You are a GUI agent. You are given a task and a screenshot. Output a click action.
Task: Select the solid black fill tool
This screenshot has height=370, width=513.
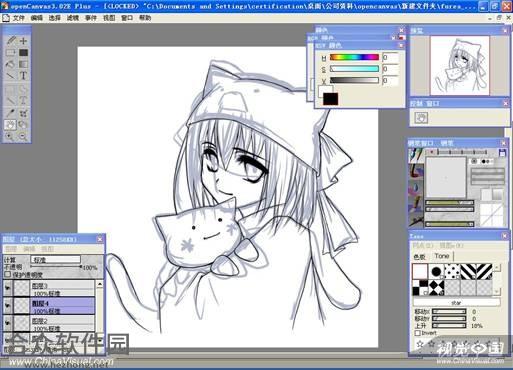(x=23, y=52)
